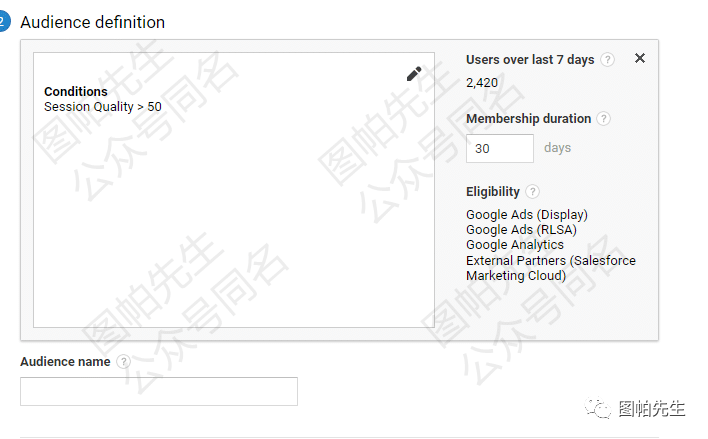Click the pencil icon to edit conditions
Image resolution: width=708 pixels, height=439 pixels.
414,74
